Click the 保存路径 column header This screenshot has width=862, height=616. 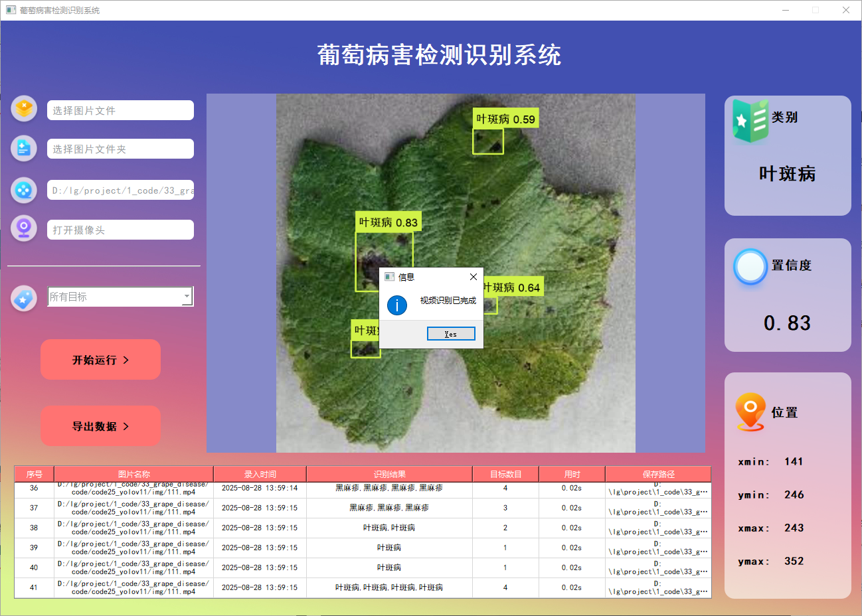658,474
